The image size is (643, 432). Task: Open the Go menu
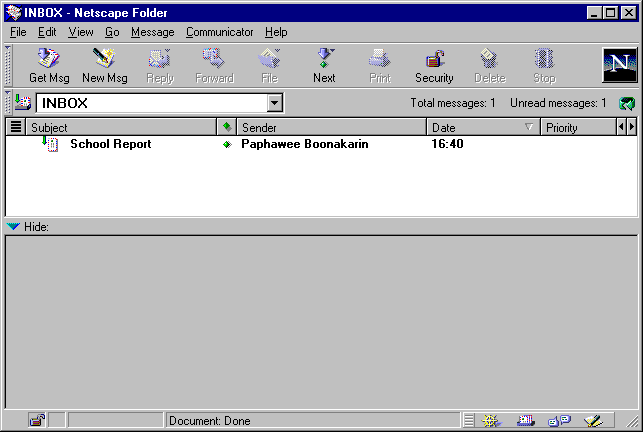click(x=112, y=32)
